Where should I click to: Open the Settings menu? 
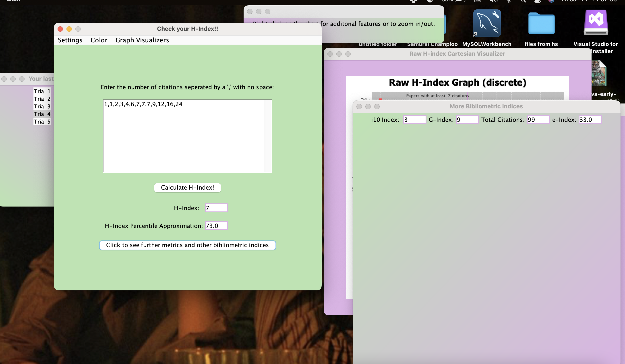point(70,40)
